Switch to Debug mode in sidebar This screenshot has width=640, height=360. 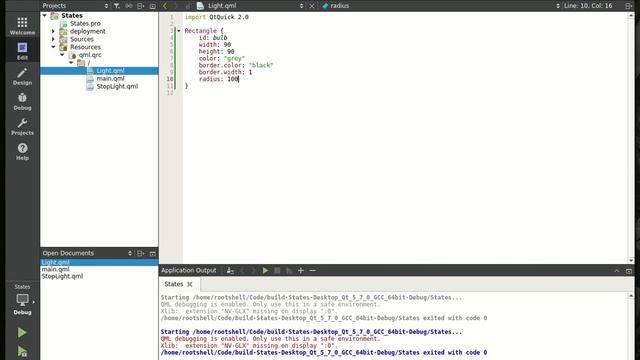coord(22,102)
